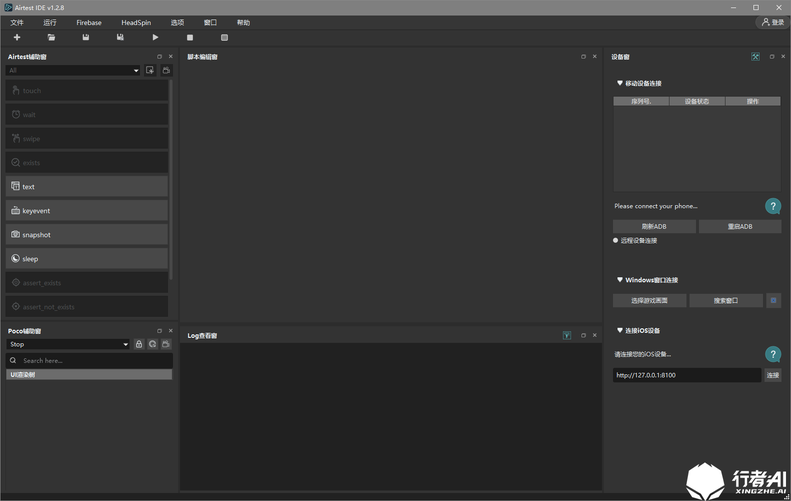The image size is (791, 501).
Task: Click the 操作 column header
Action: [753, 101]
